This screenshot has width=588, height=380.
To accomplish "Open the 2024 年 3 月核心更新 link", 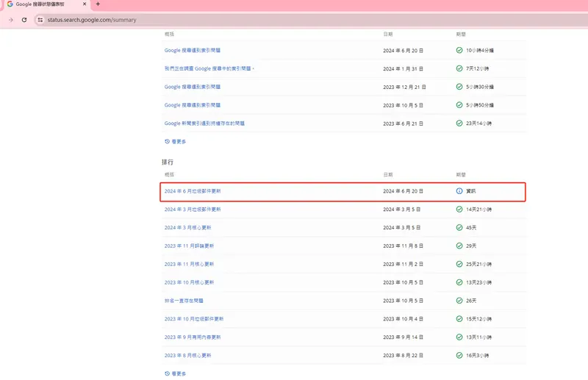I will click(188, 228).
